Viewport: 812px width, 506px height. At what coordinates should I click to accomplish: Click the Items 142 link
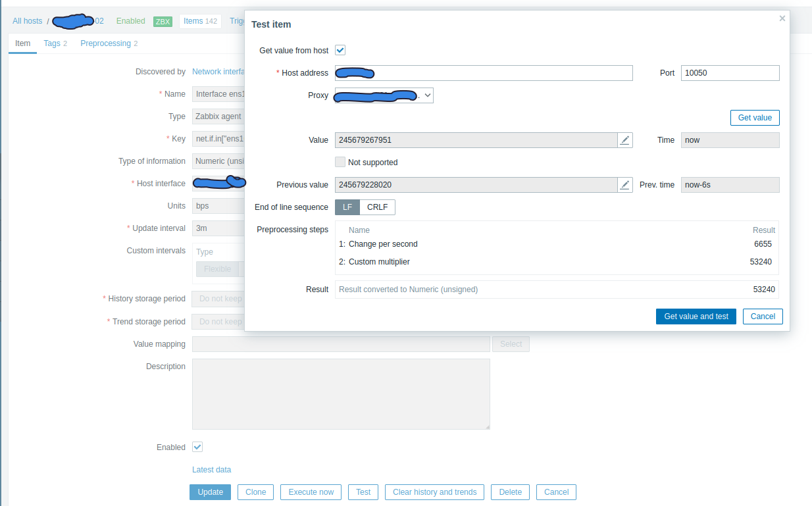click(x=200, y=21)
